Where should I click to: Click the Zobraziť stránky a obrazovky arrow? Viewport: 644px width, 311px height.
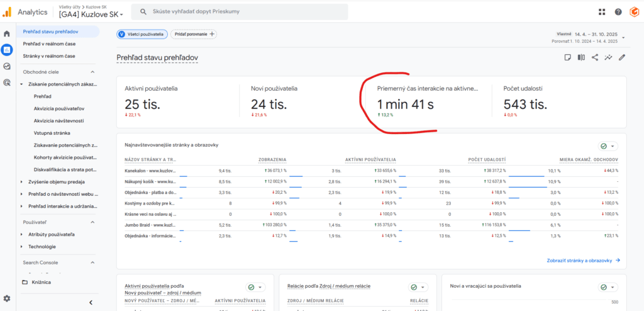coord(618,261)
